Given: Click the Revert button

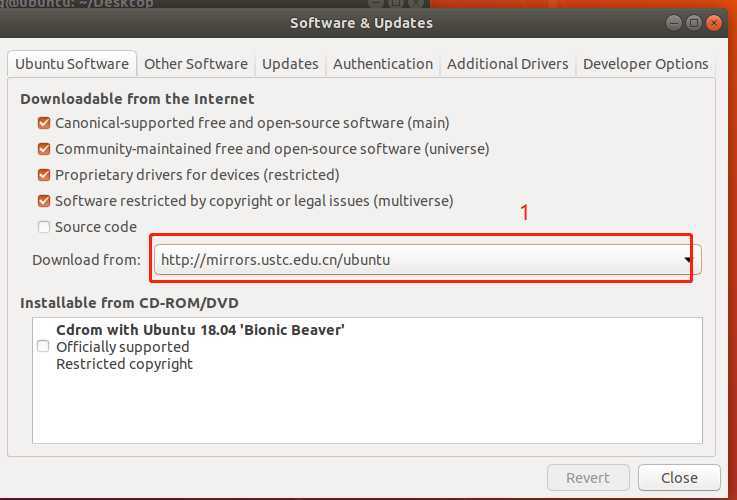Looking at the screenshot, I should [588, 478].
